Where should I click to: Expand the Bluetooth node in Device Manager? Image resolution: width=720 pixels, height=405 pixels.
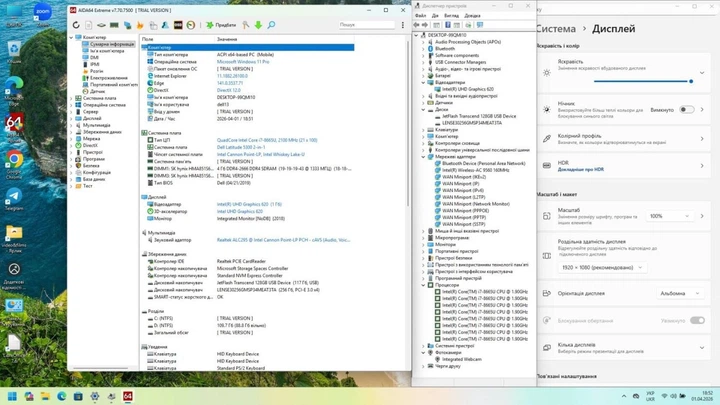[423, 49]
